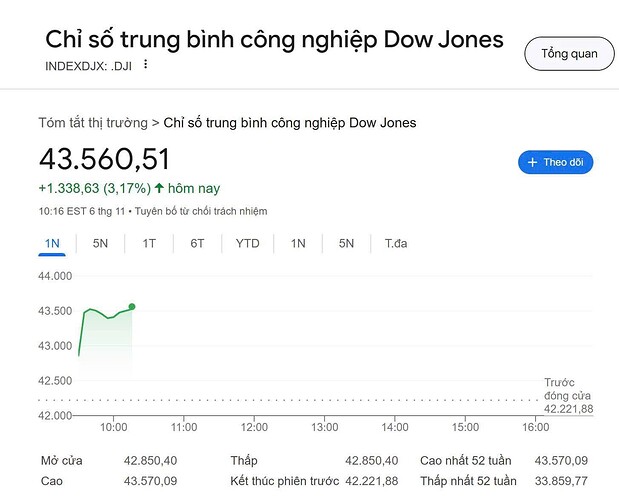The width and height of the screenshot is (619, 500).
Task: Switch to the 1T range tab
Action: pos(149,243)
